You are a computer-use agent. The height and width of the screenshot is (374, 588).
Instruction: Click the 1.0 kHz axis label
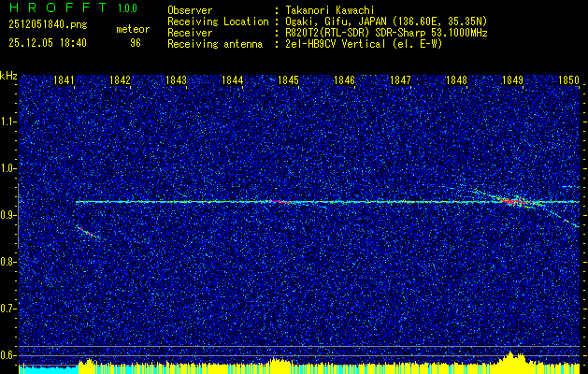(x=7, y=168)
